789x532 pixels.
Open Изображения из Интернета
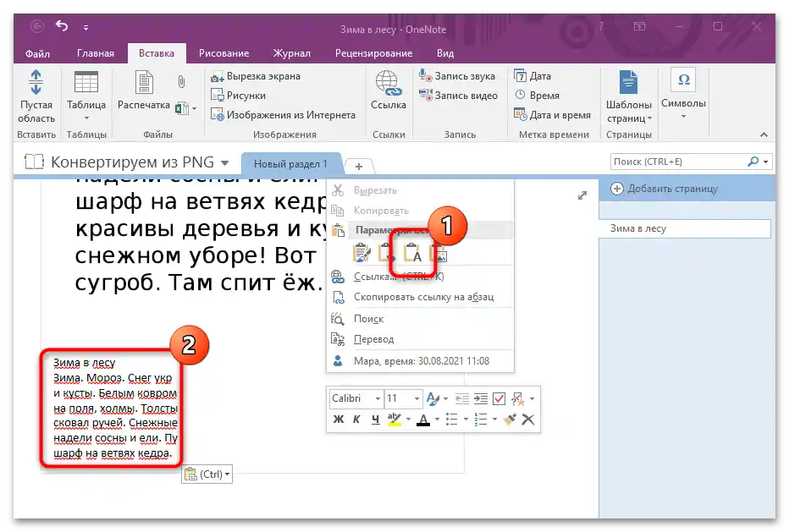click(x=283, y=115)
